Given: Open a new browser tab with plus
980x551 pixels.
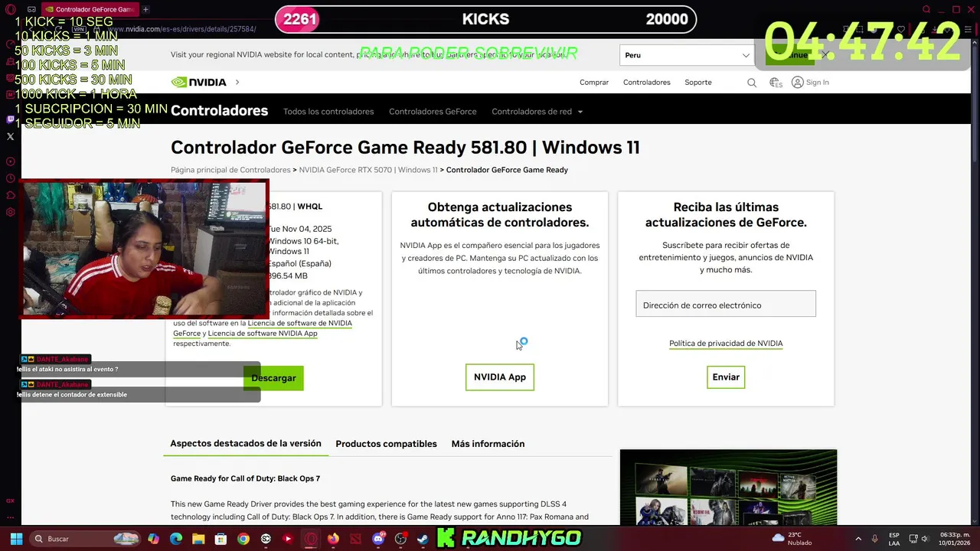Looking at the screenshot, I should click(x=145, y=9).
